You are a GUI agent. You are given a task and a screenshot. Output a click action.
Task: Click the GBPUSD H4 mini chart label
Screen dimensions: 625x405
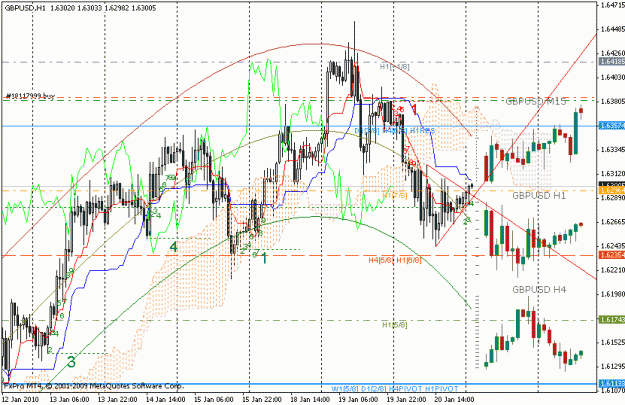pos(539,289)
